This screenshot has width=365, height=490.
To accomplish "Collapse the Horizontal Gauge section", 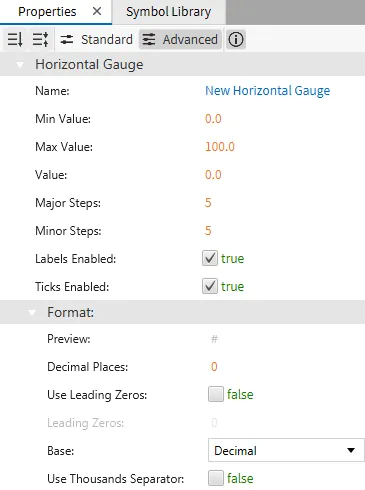I will click(20, 64).
